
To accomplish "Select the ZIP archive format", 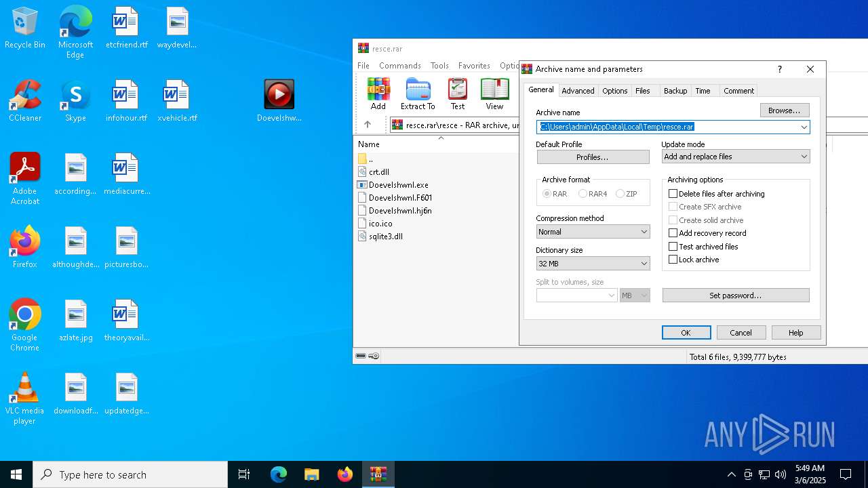I will (x=627, y=194).
